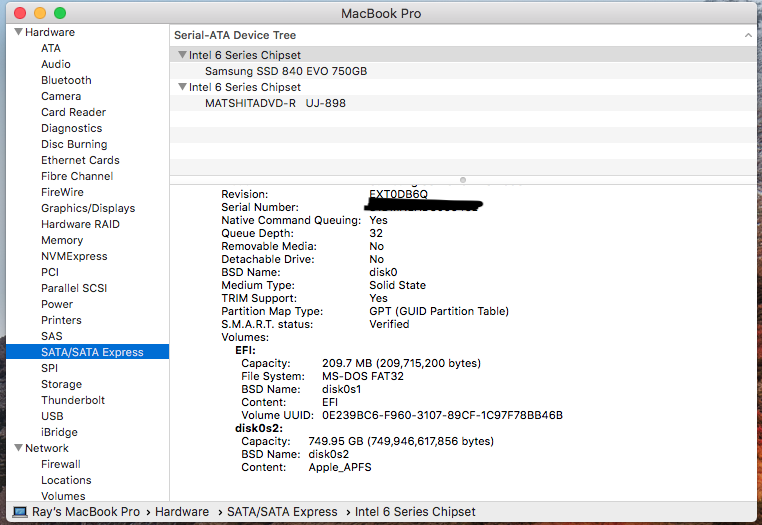762x525 pixels.
Task: Select NVMExpress in the sidebar
Action: [x=74, y=256]
